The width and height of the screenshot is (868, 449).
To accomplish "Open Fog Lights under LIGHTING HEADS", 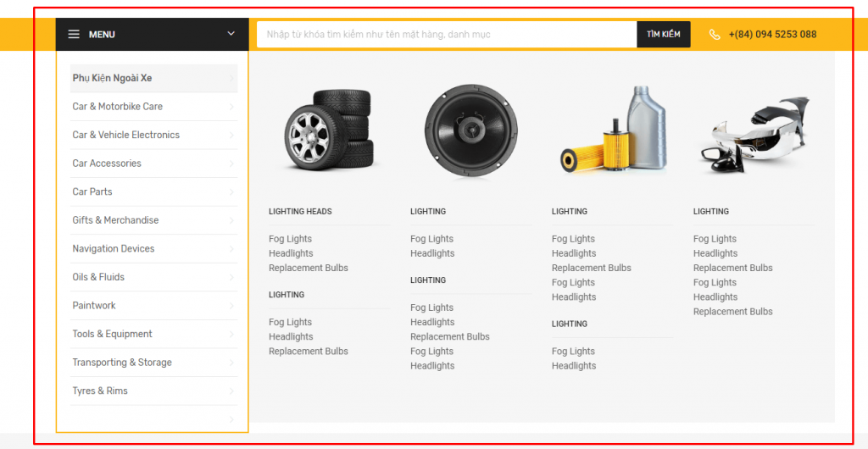I will 290,239.
